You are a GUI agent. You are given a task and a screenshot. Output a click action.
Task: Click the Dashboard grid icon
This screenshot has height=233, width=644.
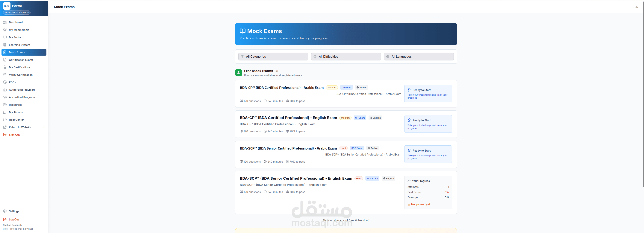tap(5, 22)
